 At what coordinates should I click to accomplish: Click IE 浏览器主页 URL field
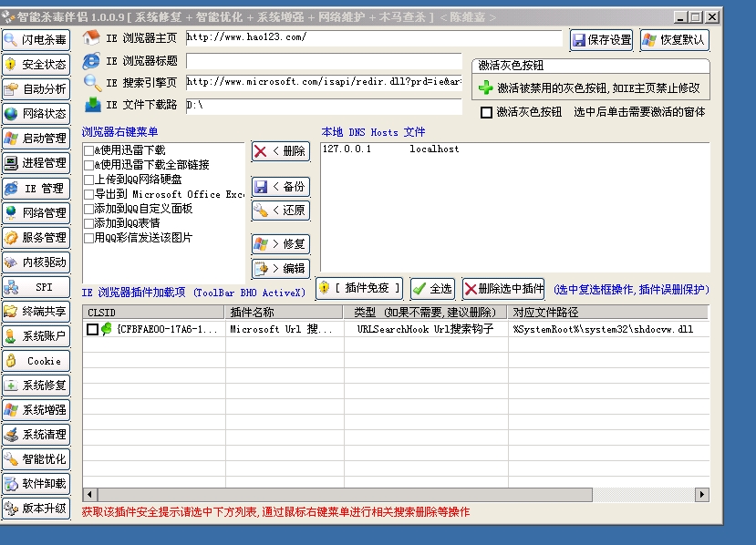tap(374, 37)
